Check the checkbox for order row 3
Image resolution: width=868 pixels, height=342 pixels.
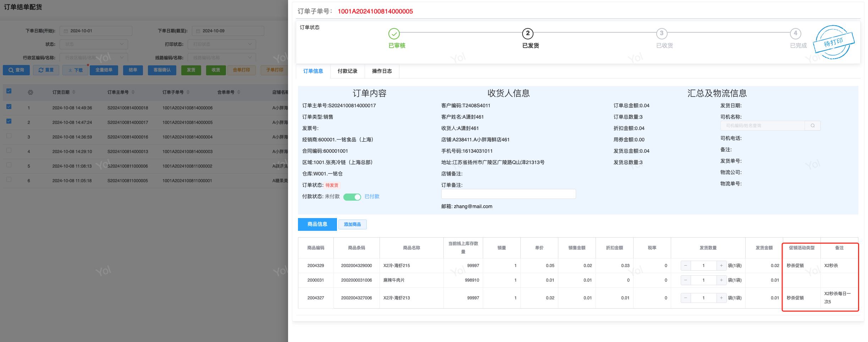point(9,136)
